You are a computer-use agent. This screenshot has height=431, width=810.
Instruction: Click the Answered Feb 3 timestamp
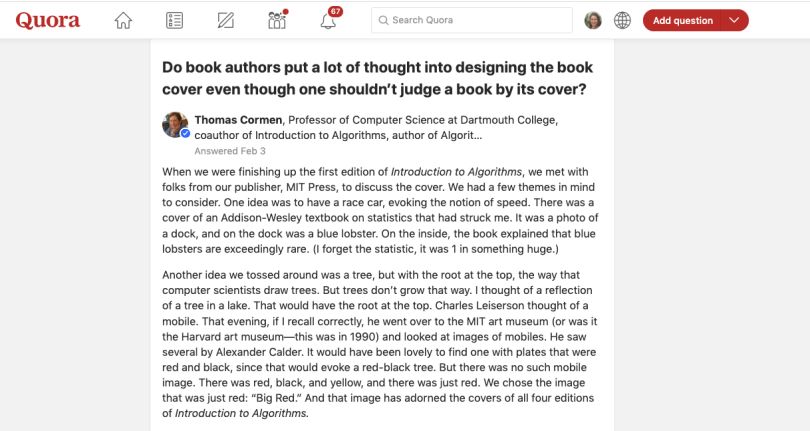coord(230,151)
